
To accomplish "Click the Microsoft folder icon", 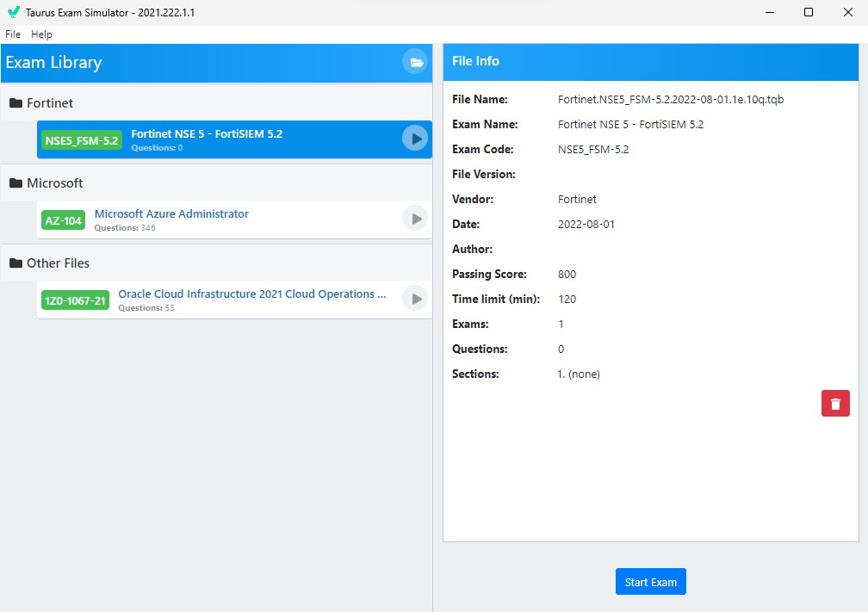I will (x=16, y=183).
